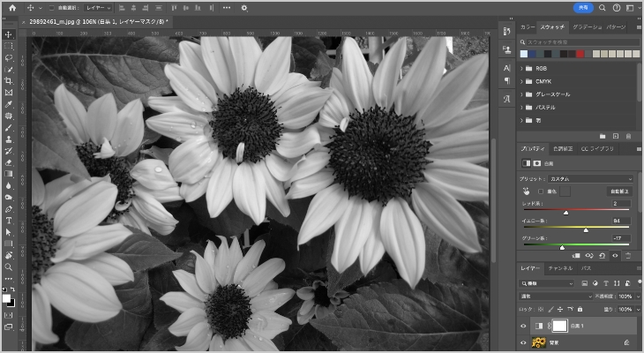Click the reset adjustment icon in Properties
This screenshot has height=353, width=644.
[603, 256]
